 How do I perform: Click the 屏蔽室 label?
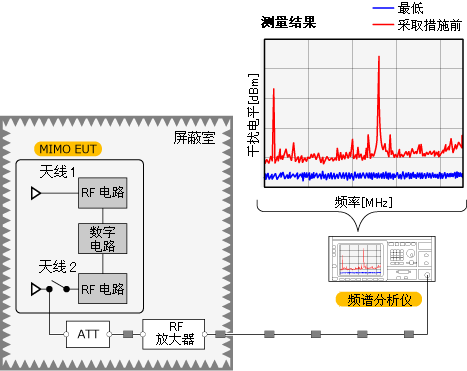click(x=194, y=137)
